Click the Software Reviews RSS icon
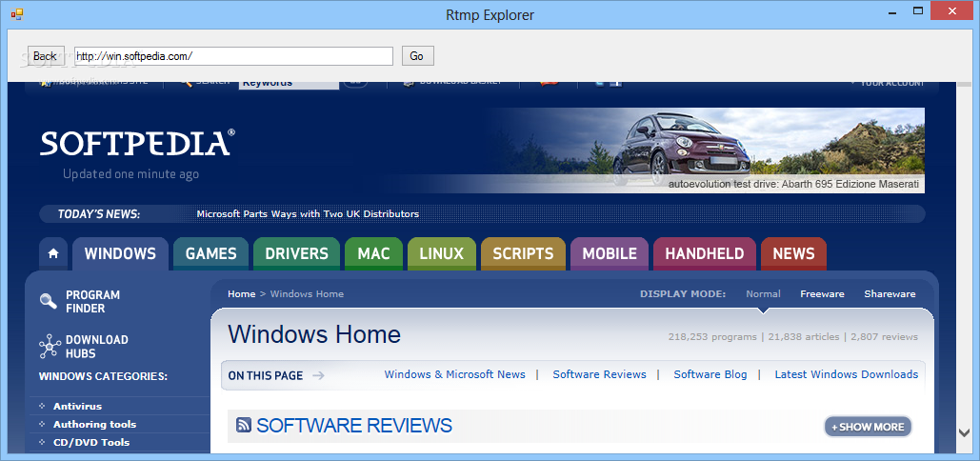Image resolution: width=980 pixels, height=461 pixels. coord(244,426)
